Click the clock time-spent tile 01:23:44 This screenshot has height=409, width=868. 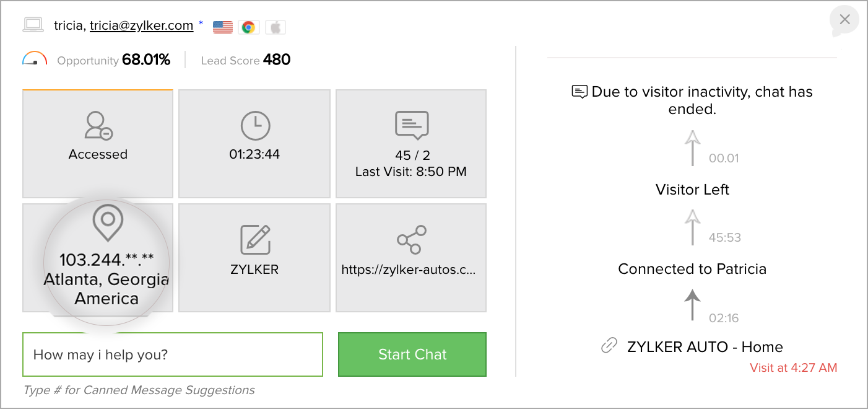click(254, 144)
